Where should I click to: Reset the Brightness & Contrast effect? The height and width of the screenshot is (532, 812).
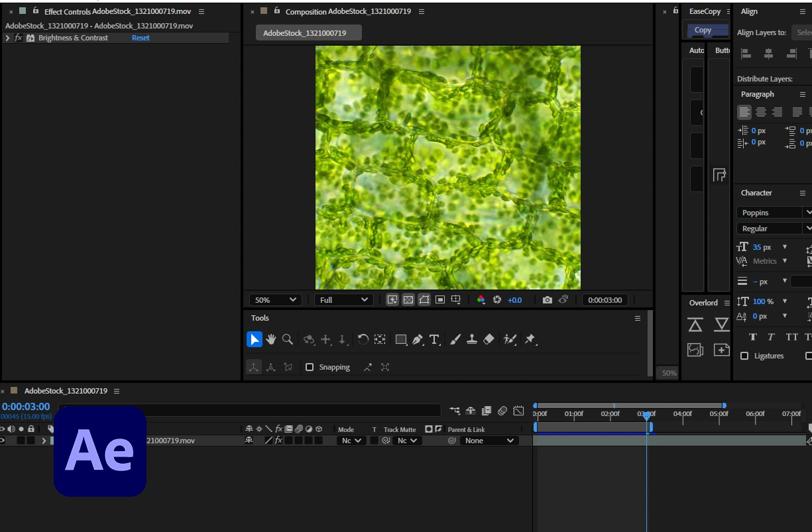point(141,38)
